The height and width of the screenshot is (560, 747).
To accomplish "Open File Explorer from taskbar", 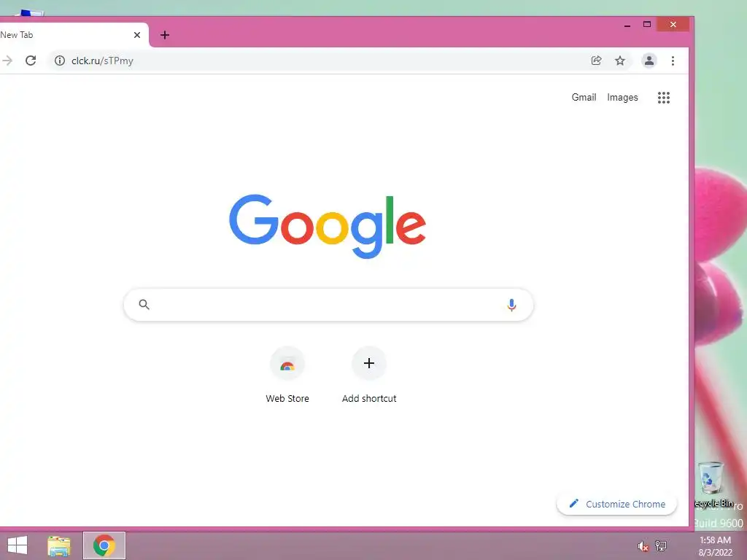I will [x=59, y=545].
